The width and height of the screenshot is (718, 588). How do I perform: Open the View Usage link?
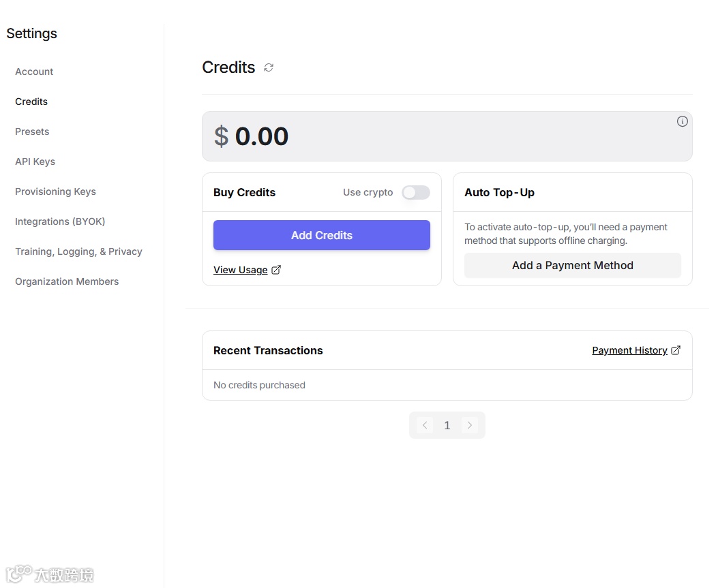241,270
